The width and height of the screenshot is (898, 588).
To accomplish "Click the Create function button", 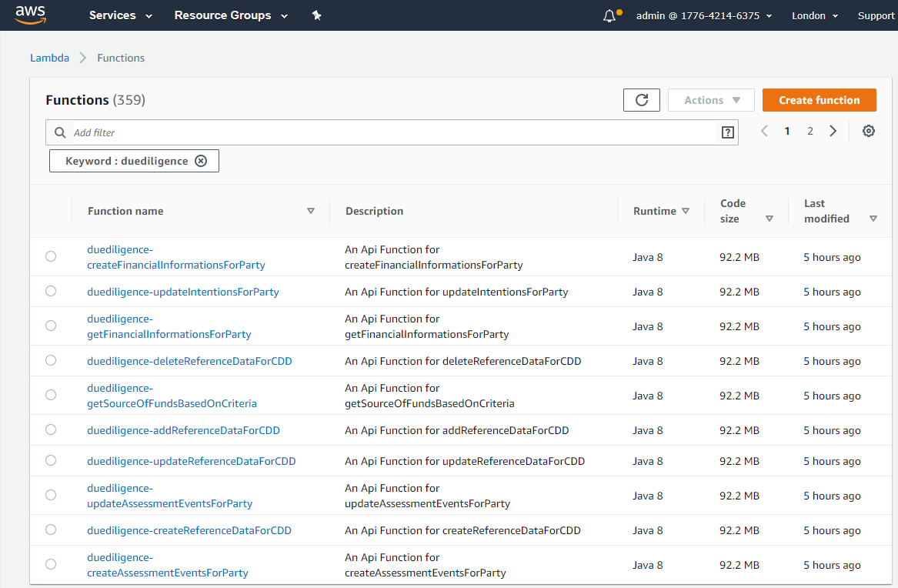I will pyautogui.click(x=819, y=100).
